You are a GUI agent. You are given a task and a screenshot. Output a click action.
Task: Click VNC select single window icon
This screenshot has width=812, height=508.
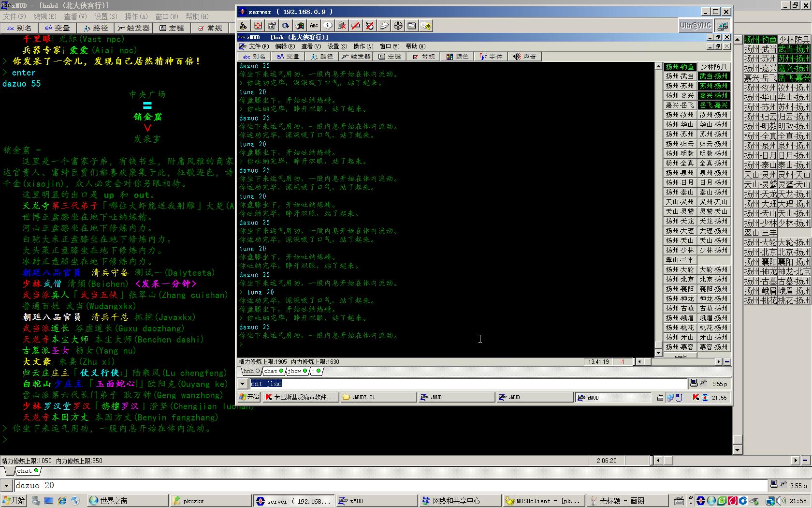click(398, 26)
